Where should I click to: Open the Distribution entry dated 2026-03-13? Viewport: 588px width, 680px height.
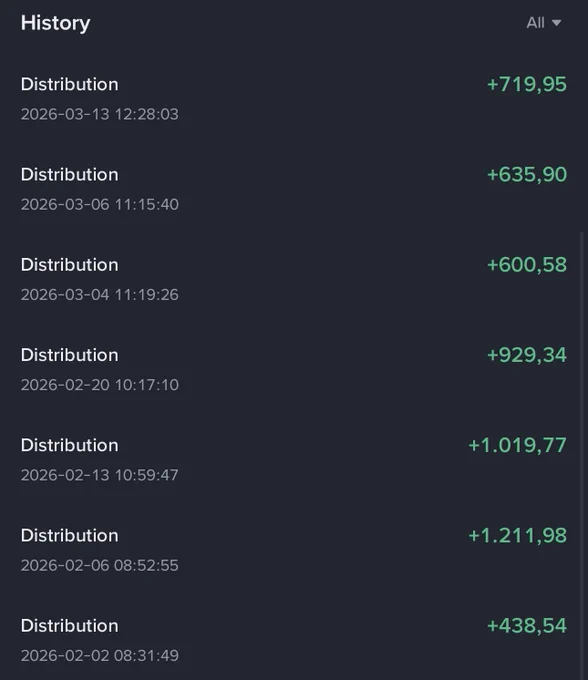(x=294, y=99)
